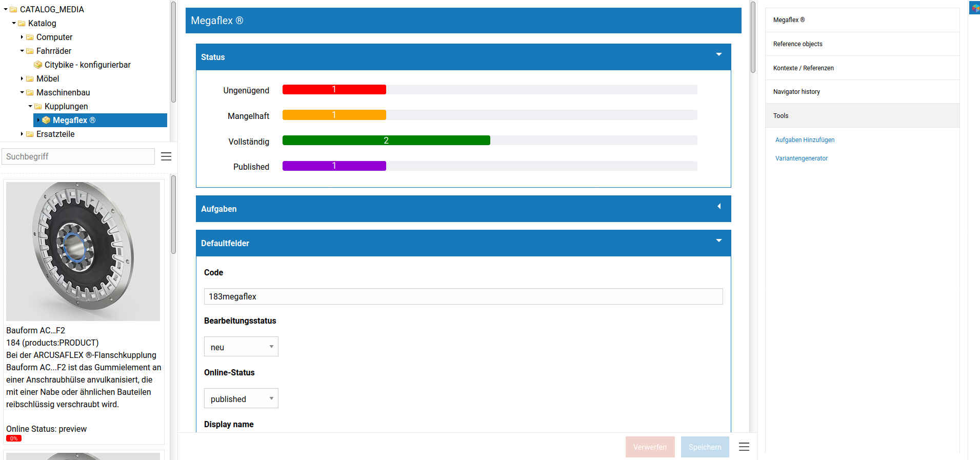Screen dimensions: 980x460
Task: Click the red Ungenügend progress bar
Action: [334, 89]
